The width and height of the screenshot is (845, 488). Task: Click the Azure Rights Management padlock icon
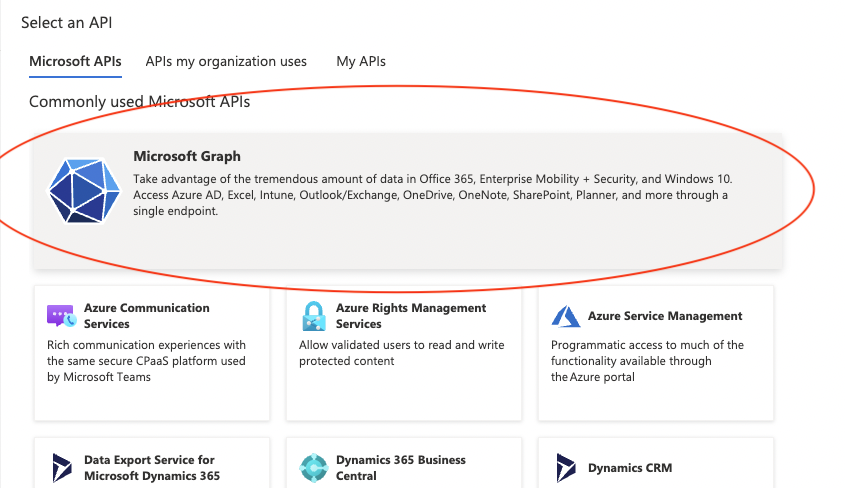[x=314, y=316]
